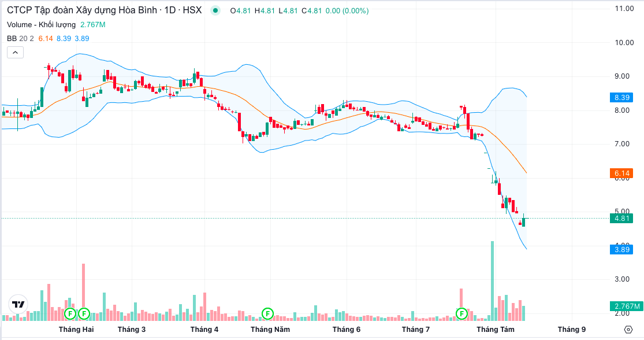The image size is (644, 340).
Task: Click the TradingView logo
Action: pyautogui.click(x=18, y=304)
